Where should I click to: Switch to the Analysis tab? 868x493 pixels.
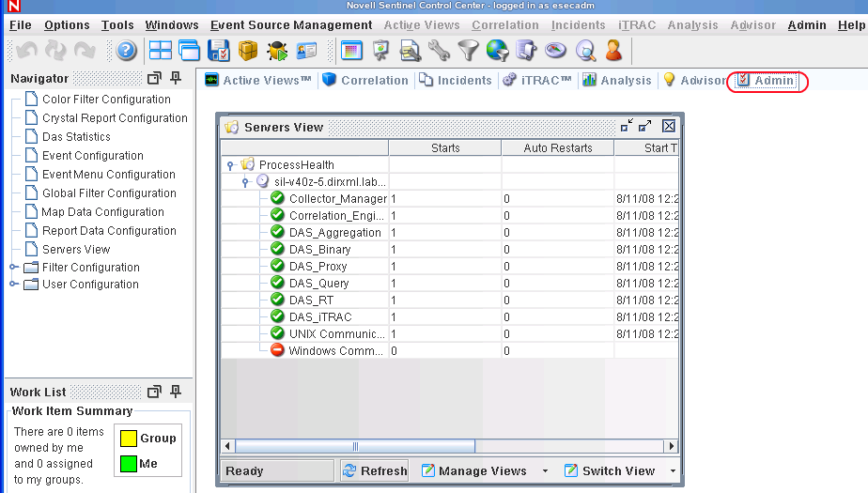click(x=616, y=80)
